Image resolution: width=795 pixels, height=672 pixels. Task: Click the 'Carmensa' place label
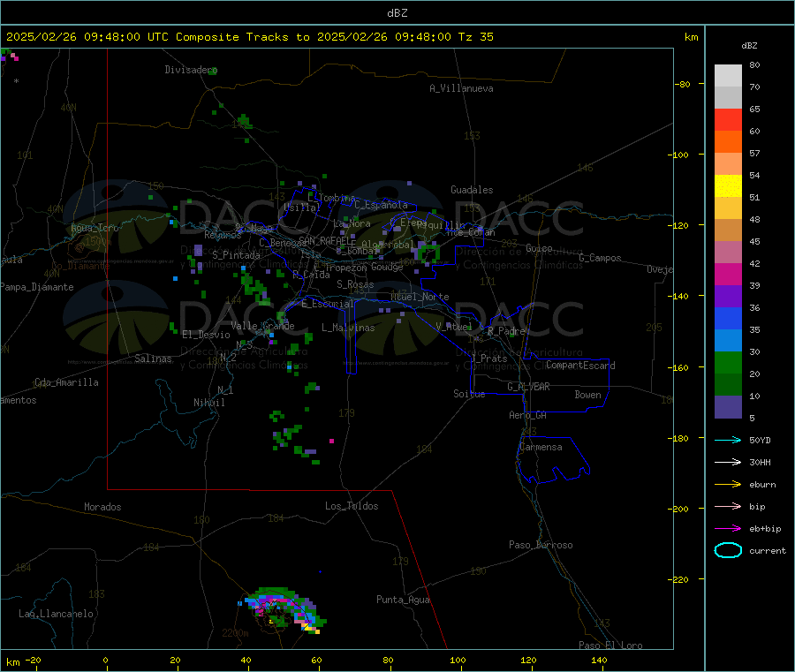click(541, 447)
